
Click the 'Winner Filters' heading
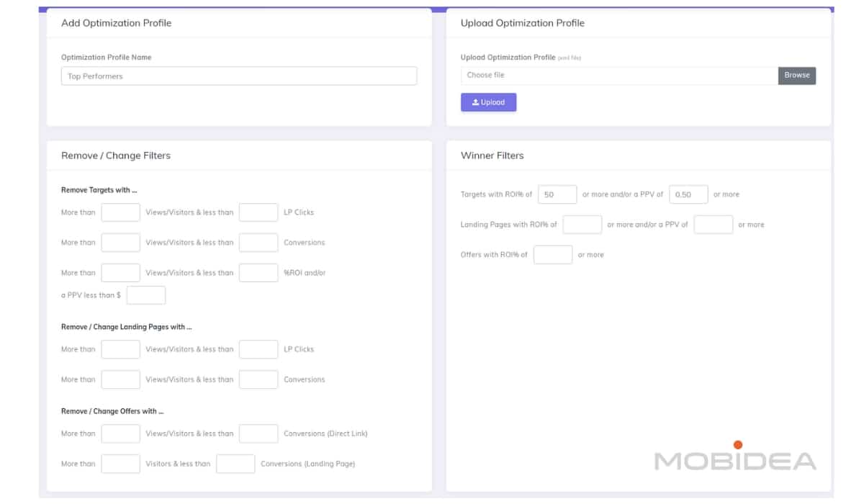coord(492,156)
